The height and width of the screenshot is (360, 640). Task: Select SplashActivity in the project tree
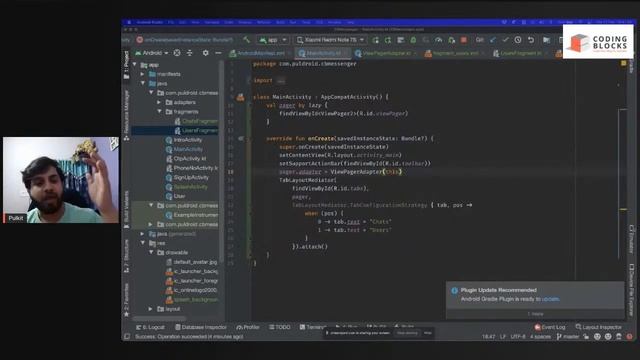point(187,187)
